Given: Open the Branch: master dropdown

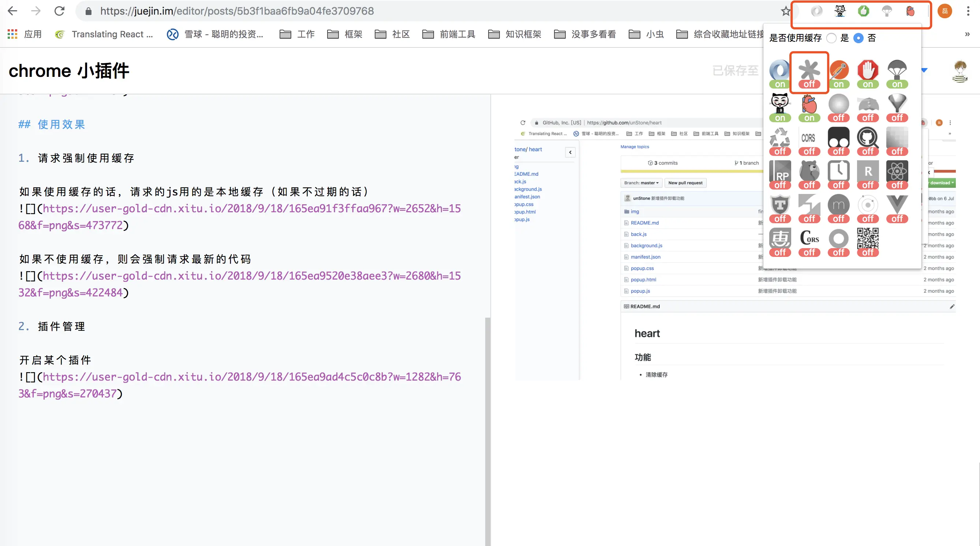Looking at the screenshot, I should [641, 183].
